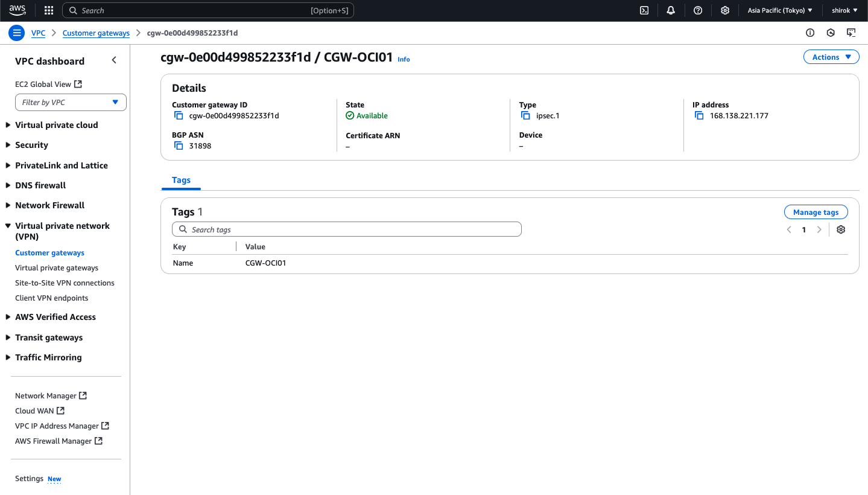Click the Name tag key cell
The image size is (868, 495).
183,263
